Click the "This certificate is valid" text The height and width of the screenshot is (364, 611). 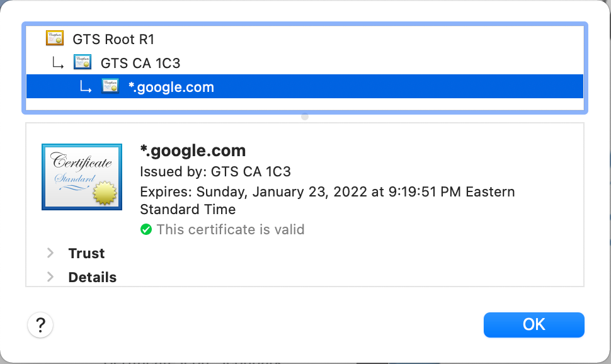(x=231, y=229)
